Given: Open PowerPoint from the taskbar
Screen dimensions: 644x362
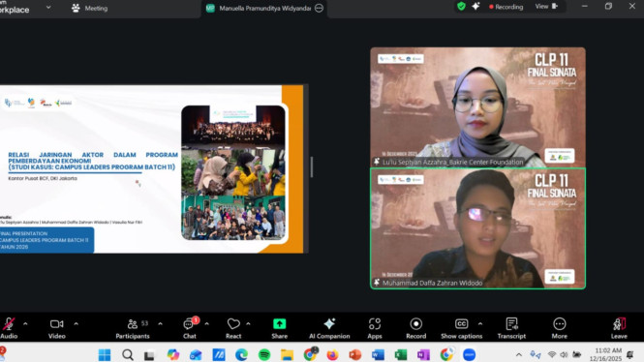Looking at the screenshot, I should click(x=355, y=354).
